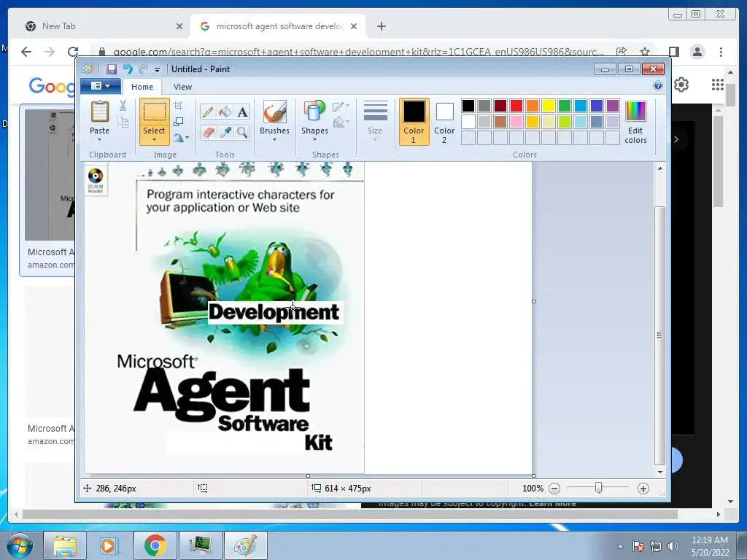The height and width of the screenshot is (560, 747).
Task: Click the Paint Help question mark icon
Action: (x=658, y=86)
